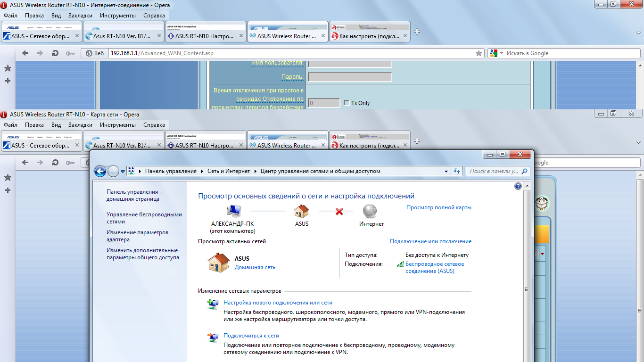Open new tab in Карта сети Opera window

pyautogui.click(x=417, y=141)
